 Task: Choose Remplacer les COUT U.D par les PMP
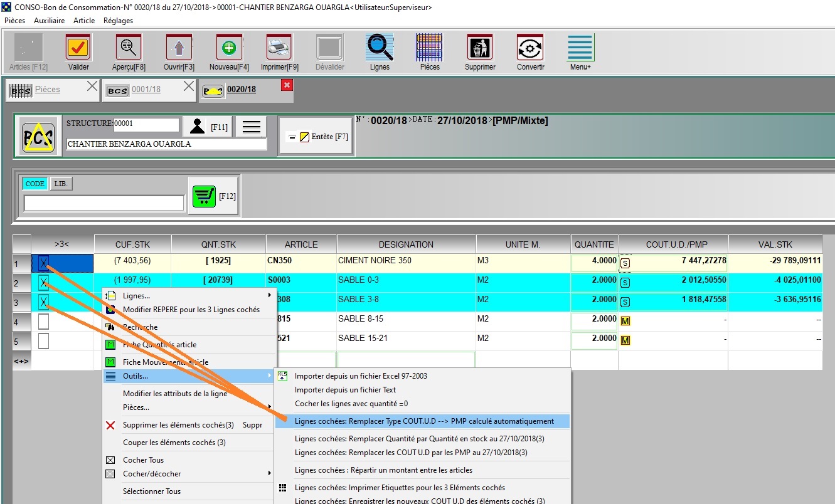pos(411,453)
